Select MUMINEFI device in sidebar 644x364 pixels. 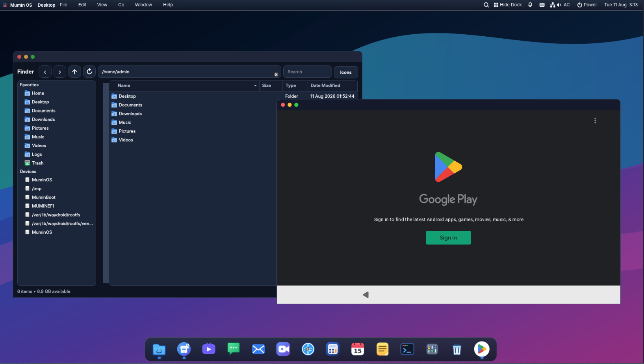click(43, 206)
